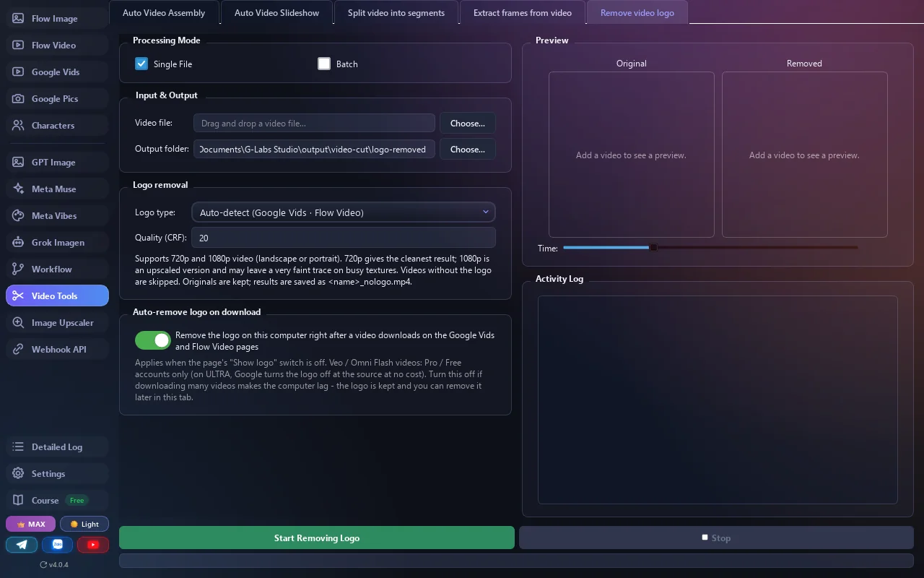Open Image Upscaler tool
The height and width of the screenshot is (578, 924).
point(57,323)
